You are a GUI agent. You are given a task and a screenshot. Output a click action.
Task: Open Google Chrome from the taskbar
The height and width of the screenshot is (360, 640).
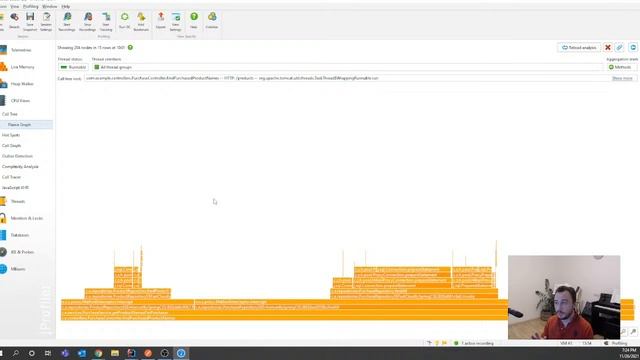point(98,353)
